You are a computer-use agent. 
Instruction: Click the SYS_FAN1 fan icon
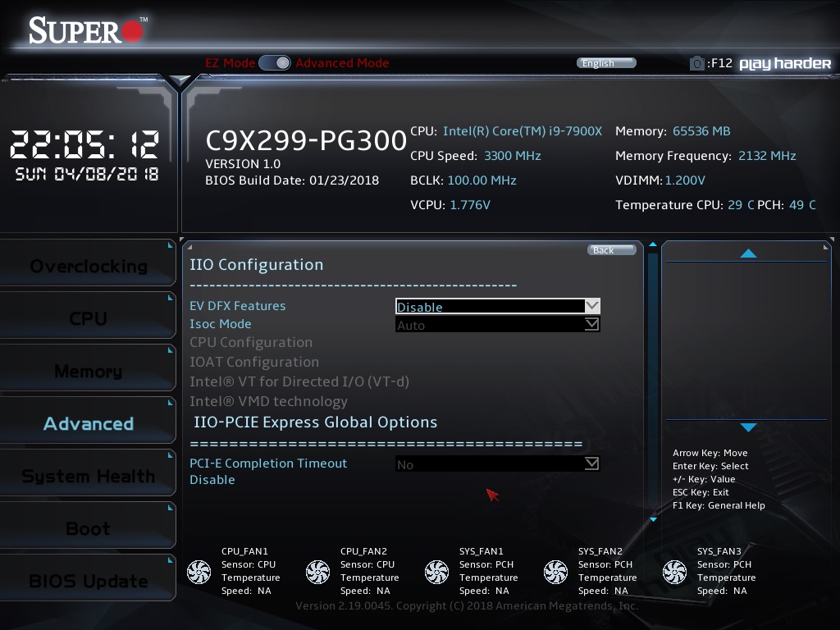pos(436,572)
